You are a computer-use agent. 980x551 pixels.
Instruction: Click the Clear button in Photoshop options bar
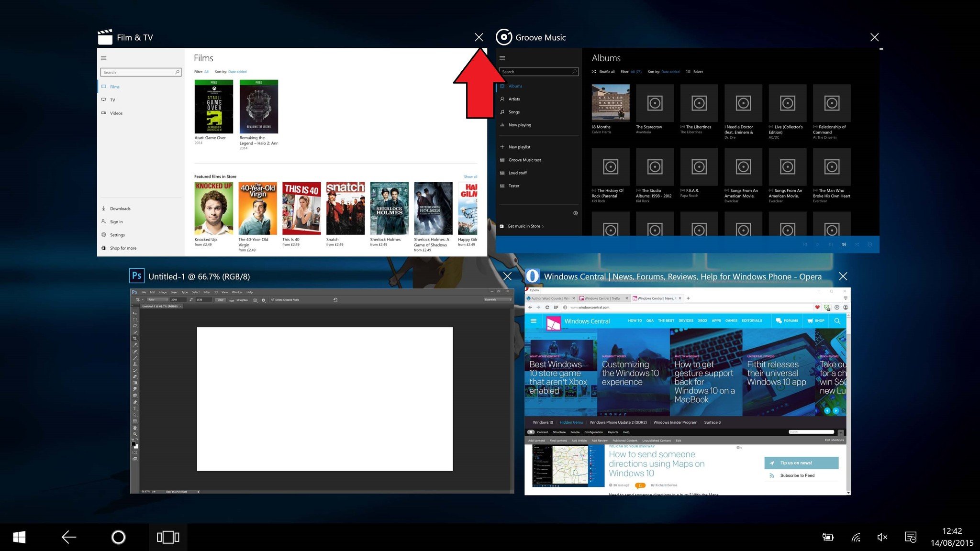221,300
